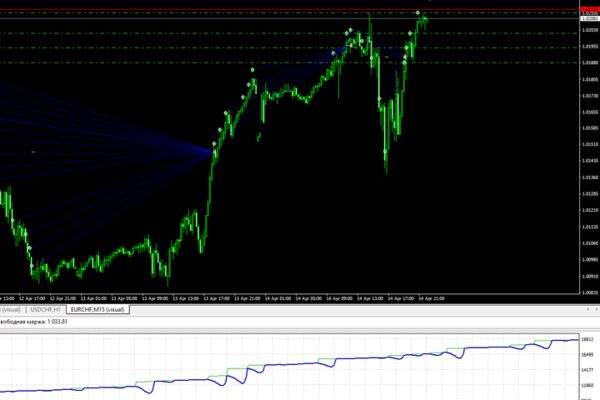Click the 1.01360 price axis label
This screenshot has width=600, height=400.
click(590, 178)
